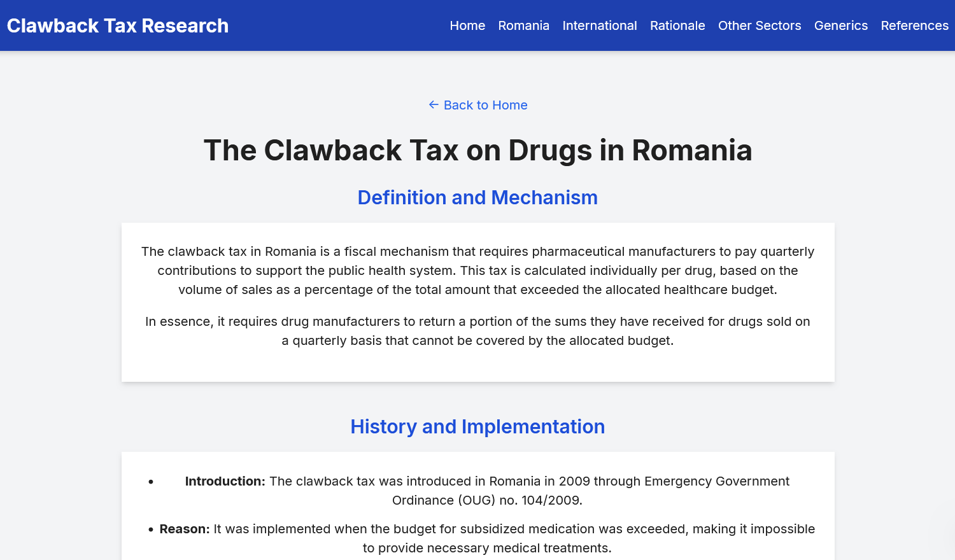
Task: Select Rationale in the top navigation
Action: (x=677, y=25)
